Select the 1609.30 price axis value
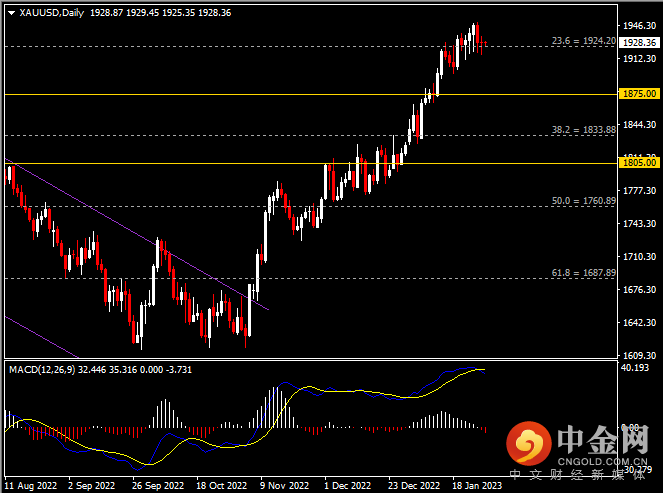The width and height of the screenshot is (663, 493). (x=639, y=356)
